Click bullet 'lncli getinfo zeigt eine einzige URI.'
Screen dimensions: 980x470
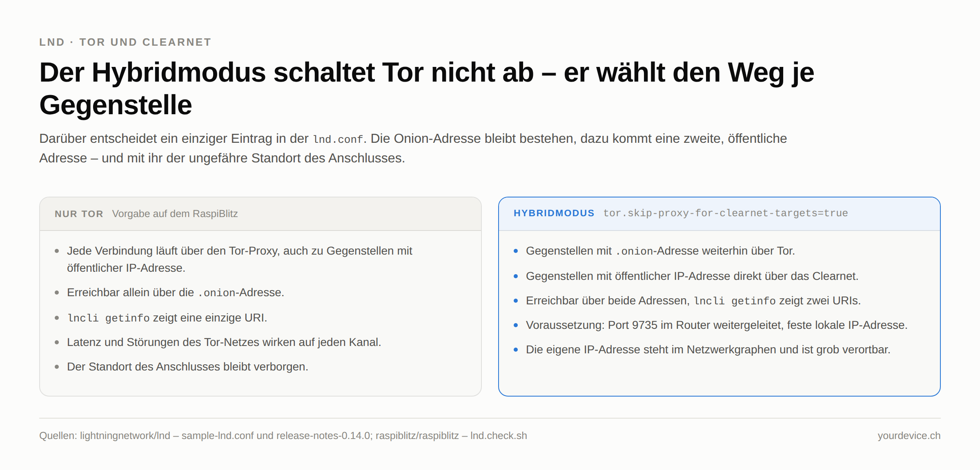(x=167, y=318)
